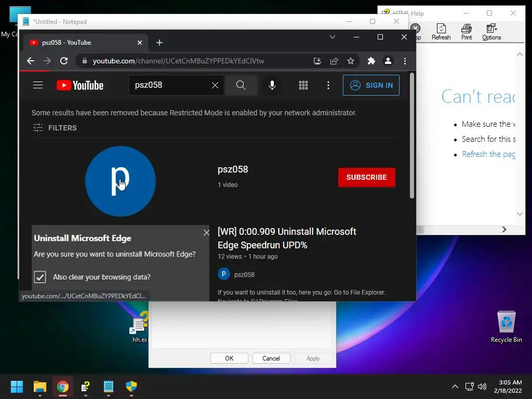Viewport: 532px width, 399px height.
Task: Open YouTube apps grid icon
Action: point(303,85)
